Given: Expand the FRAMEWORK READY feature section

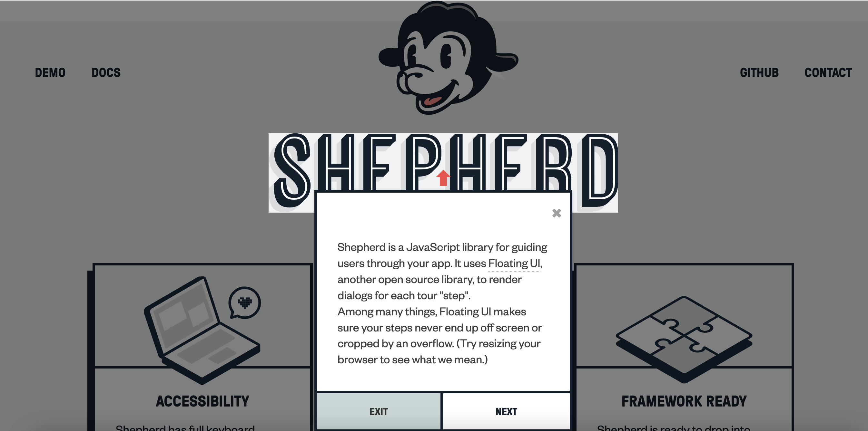Looking at the screenshot, I should [x=684, y=401].
